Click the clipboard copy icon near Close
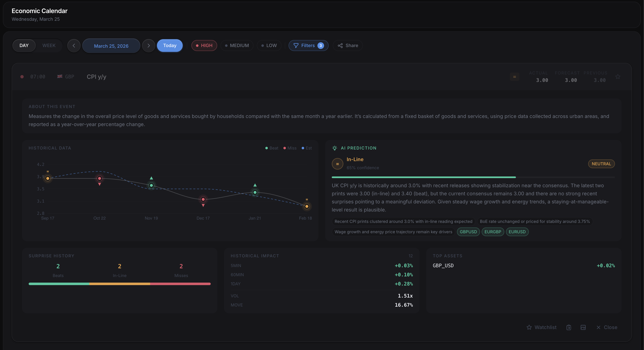The image size is (644, 350). coord(569,327)
